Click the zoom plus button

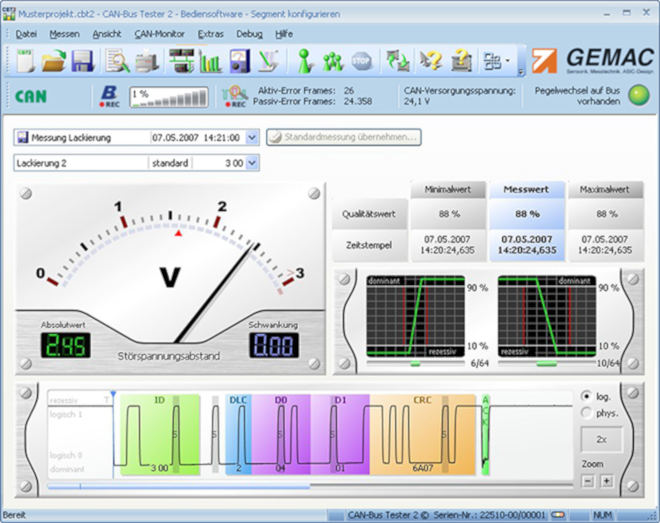pyautogui.click(x=607, y=481)
